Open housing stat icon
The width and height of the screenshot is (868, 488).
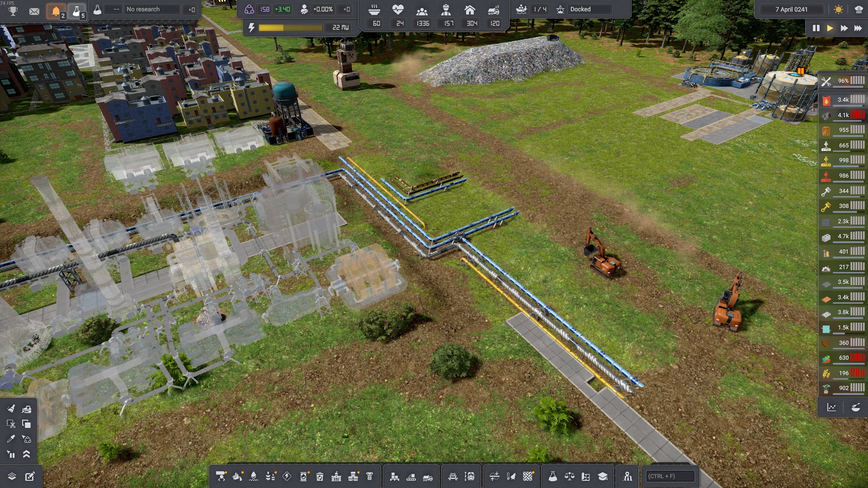470,9
